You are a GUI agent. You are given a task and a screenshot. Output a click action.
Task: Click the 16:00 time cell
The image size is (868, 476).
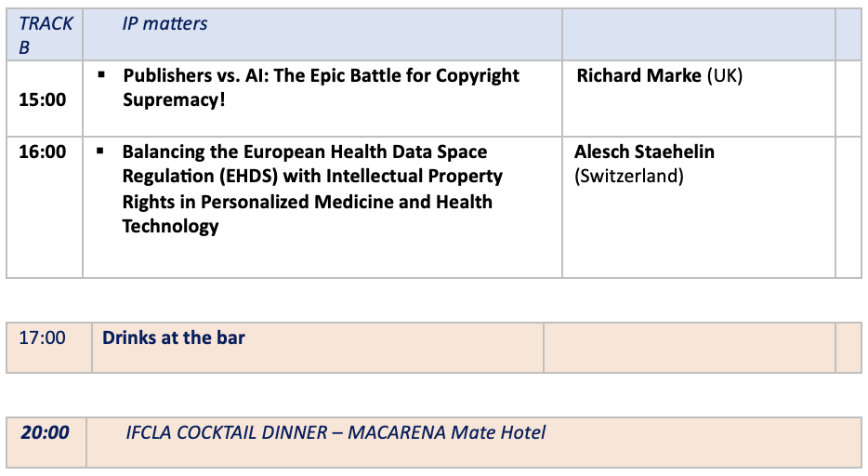pyautogui.click(x=45, y=207)
